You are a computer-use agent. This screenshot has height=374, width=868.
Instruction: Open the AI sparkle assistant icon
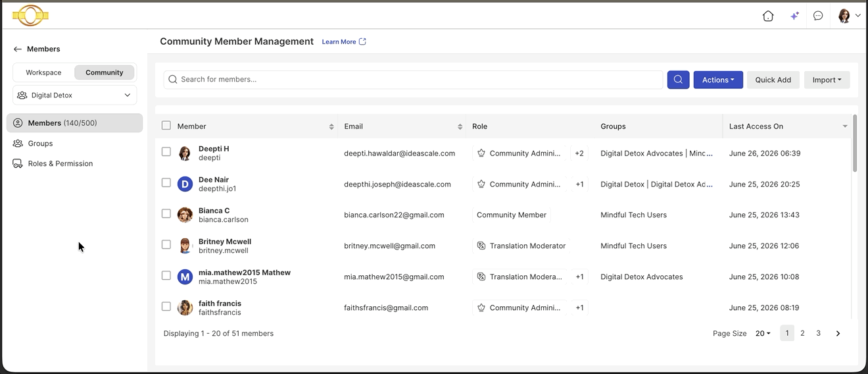coord(794,16)
